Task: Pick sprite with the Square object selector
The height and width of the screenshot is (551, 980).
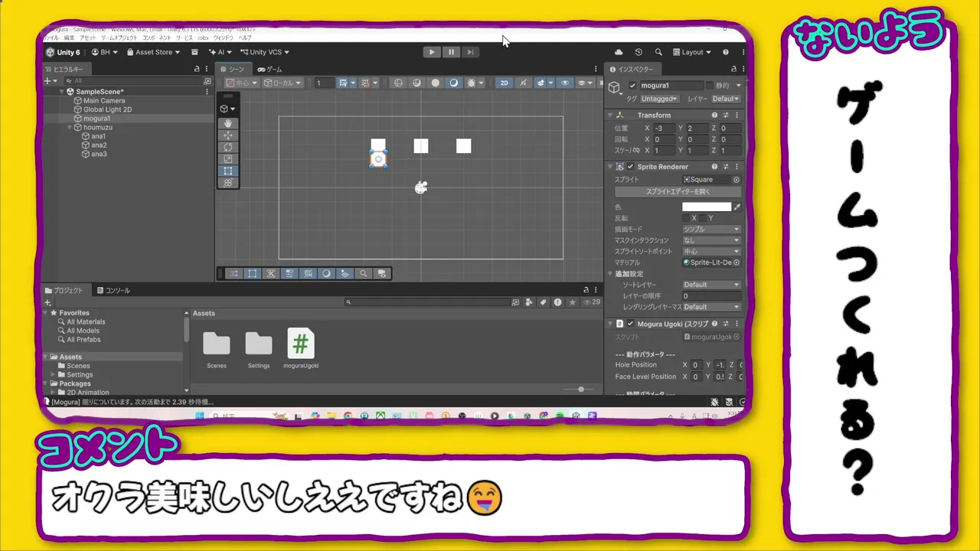Action: click(x=737, y=180)
